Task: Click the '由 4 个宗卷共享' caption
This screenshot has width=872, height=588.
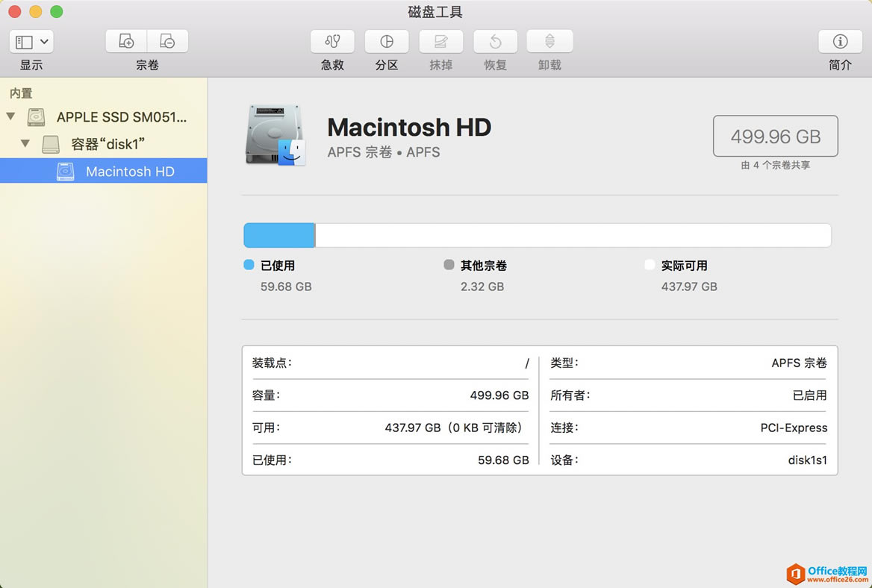Action: pyautogui.click(x=775, y=165)
